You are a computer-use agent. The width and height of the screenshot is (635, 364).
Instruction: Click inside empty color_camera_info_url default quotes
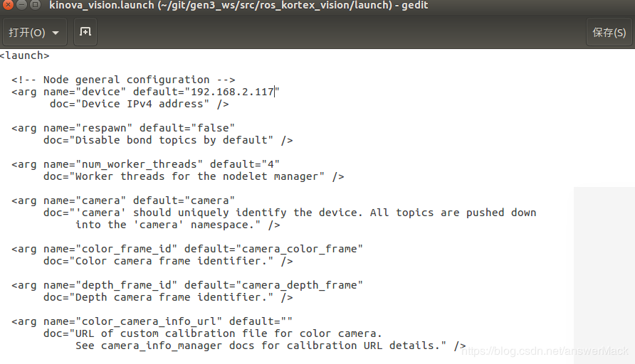click(x=287, y=321)
